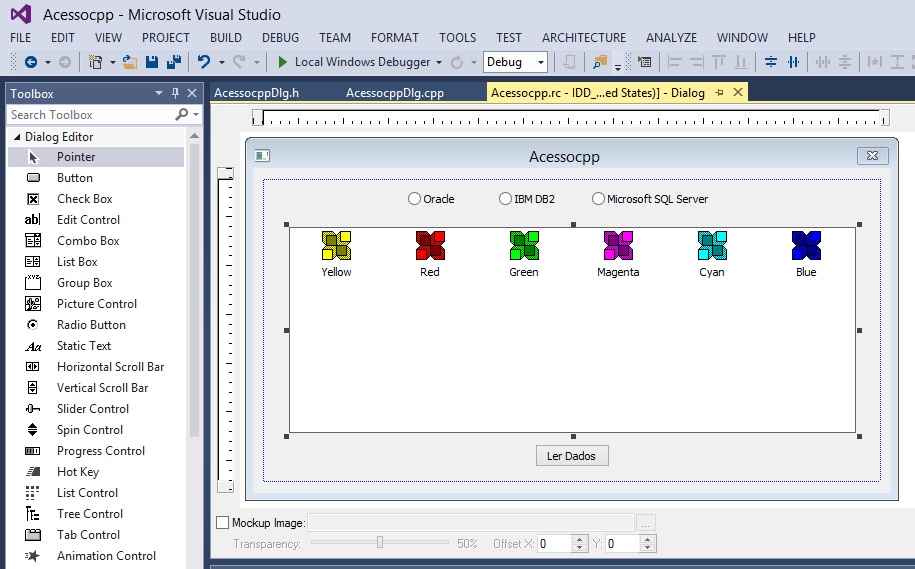
Task: Select the Magenta list item icon
Action: [x=618, y=245]
